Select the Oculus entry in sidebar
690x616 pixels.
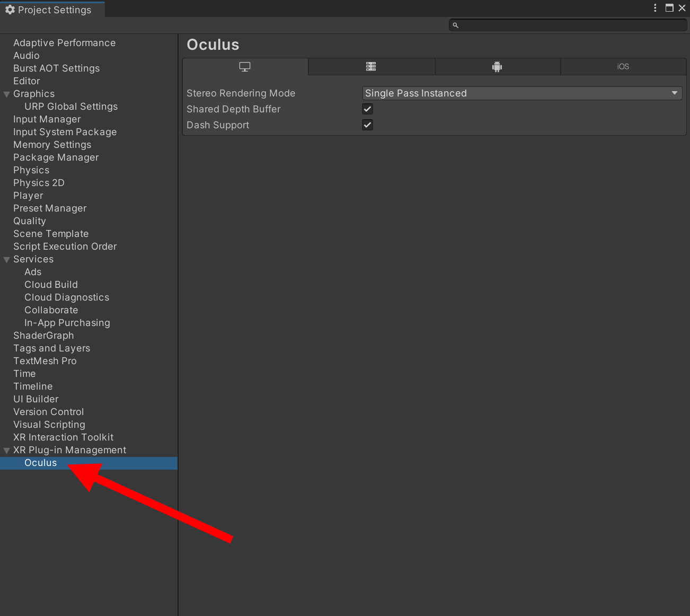click(x=89, y=463)
